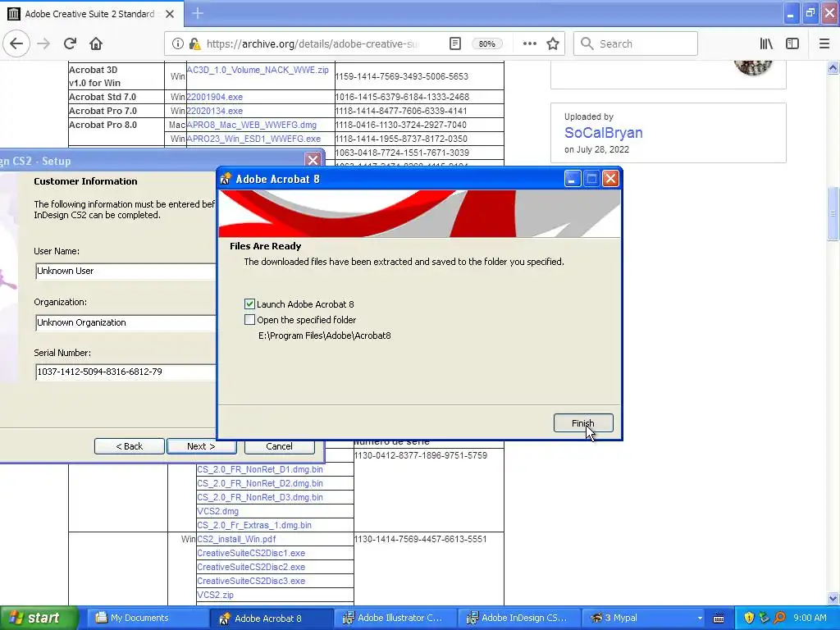The image size is (840, 630).
Task: Show site information icon in address bar
Action: [x=177, y=43]
